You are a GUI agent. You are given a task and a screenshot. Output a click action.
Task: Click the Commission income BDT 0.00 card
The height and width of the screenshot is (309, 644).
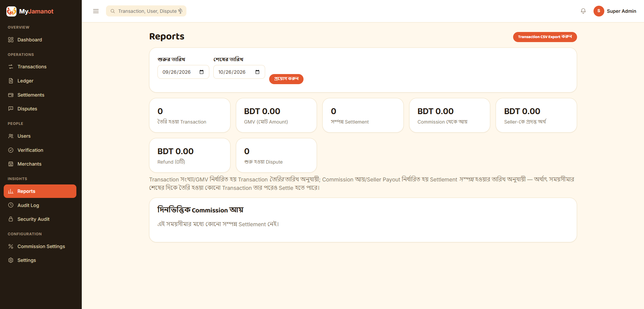[450, 115]
